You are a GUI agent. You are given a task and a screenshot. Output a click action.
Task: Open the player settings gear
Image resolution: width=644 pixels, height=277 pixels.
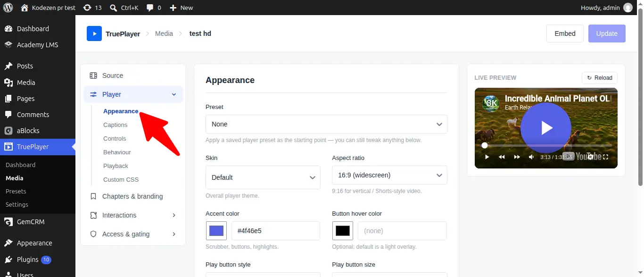pyautogui.click(x=590, y=157)
